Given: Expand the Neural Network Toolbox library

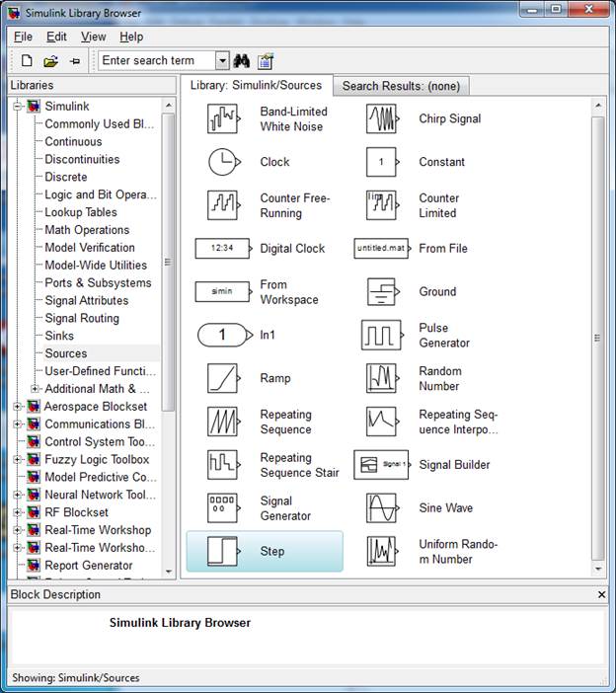Looking at the screenshot, I should click(x=17, y=495).
